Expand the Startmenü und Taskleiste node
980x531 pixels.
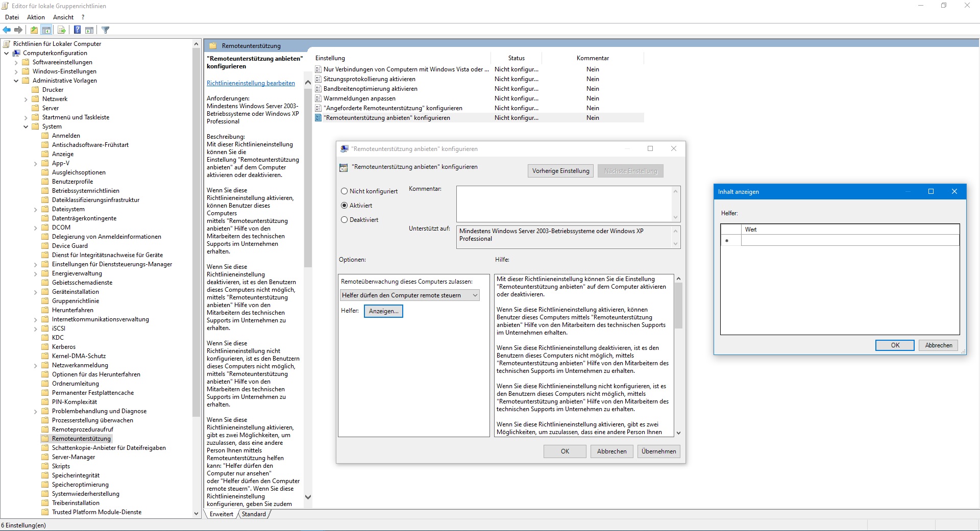pos(26,117)
